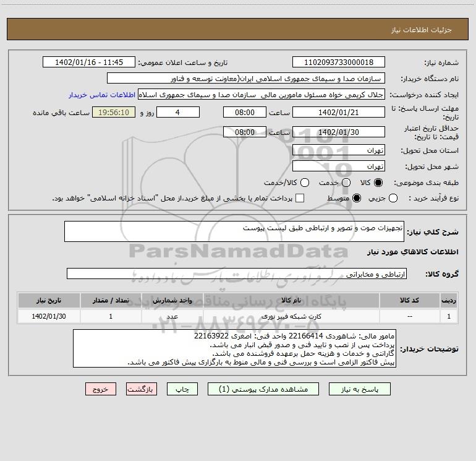
Task: Open اطلاعات تماس خریدار link
Action: click(x=102, y=95)
